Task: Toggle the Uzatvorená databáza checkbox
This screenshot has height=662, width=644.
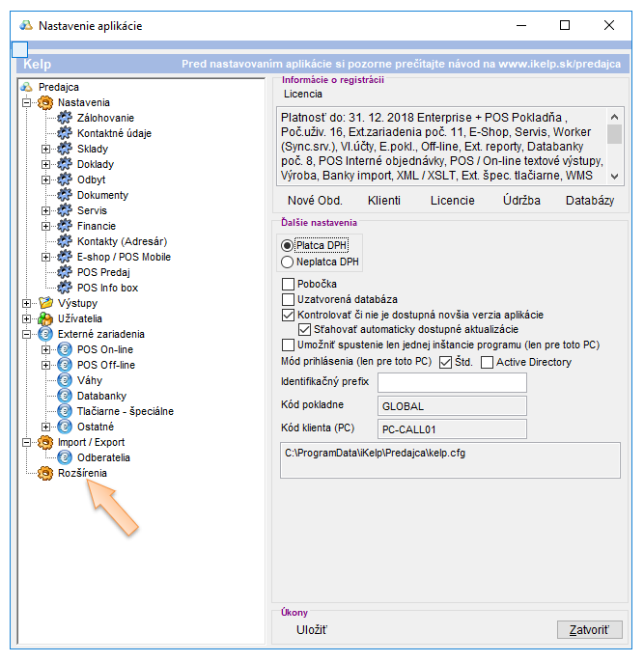Action: (288, 300)
